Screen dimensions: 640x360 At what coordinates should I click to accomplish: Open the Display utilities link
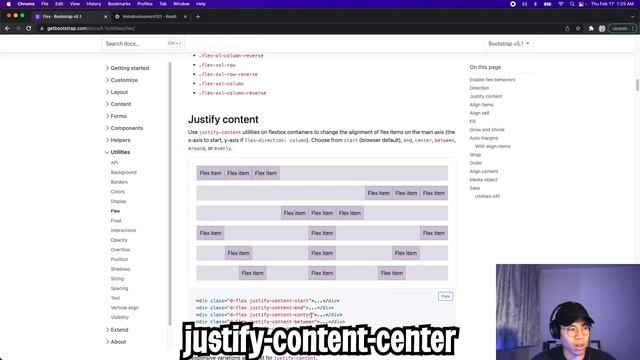coord(119,201)
